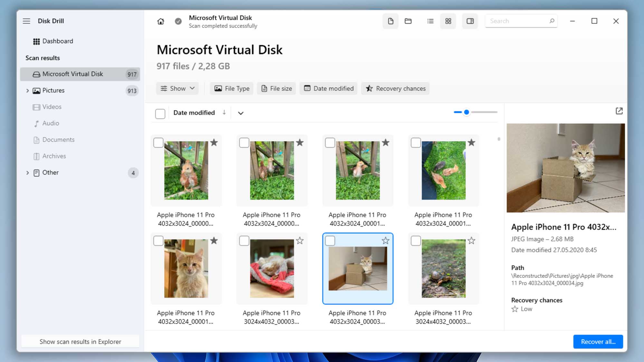Click the Dashboard grid icon
Screen dimensions: 644x362
[x=36, y=42]
